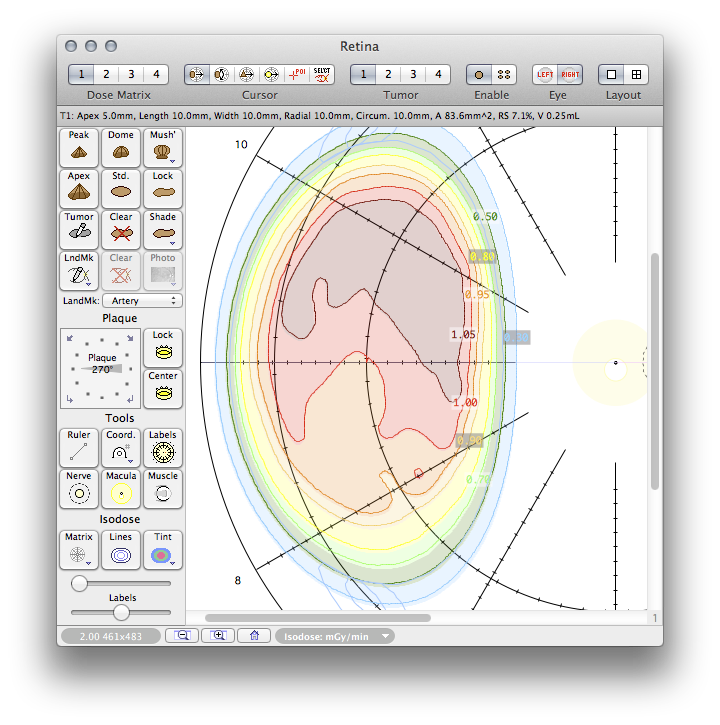Screen dimensions: 720x725
Task: Choose the second Cursor mode icon
Action: tap(222, 74)
